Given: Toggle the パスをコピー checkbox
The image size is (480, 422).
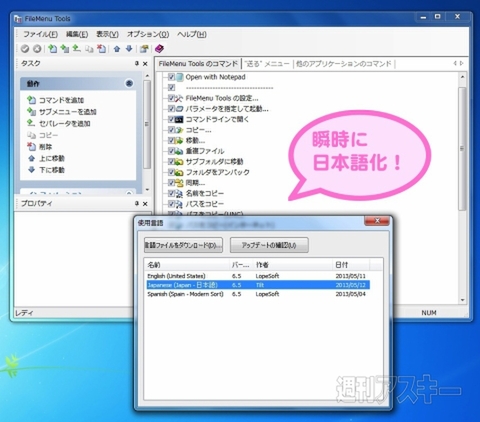Looking at the screenshot, I should [x=171, y=204].
